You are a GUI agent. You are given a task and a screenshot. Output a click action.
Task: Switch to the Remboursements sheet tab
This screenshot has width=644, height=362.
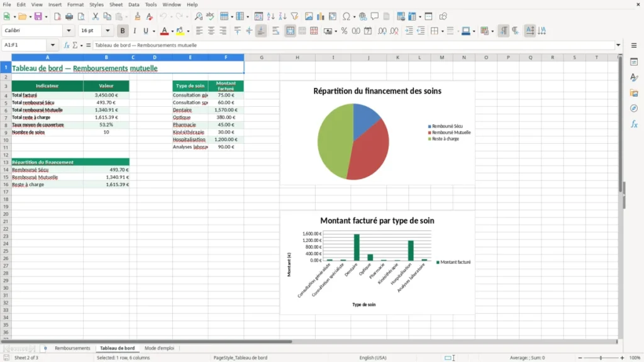72,348
